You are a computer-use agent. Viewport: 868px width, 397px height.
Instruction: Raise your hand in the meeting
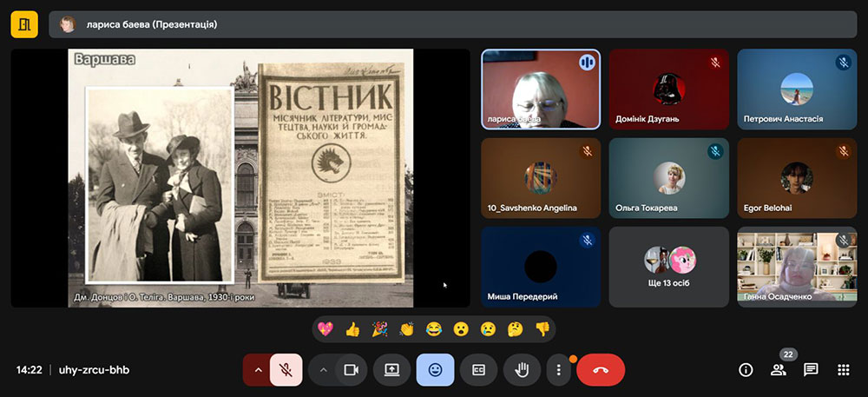click(522, 369)
